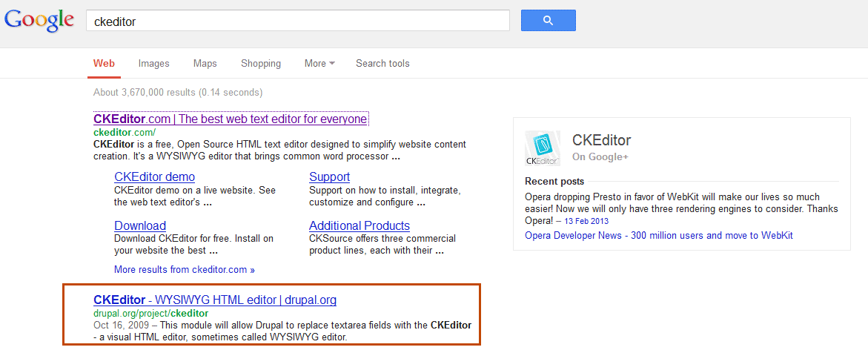Click Support on how to install snippet
This screenshot has height=350, width=868.
[x=384, y=196]
